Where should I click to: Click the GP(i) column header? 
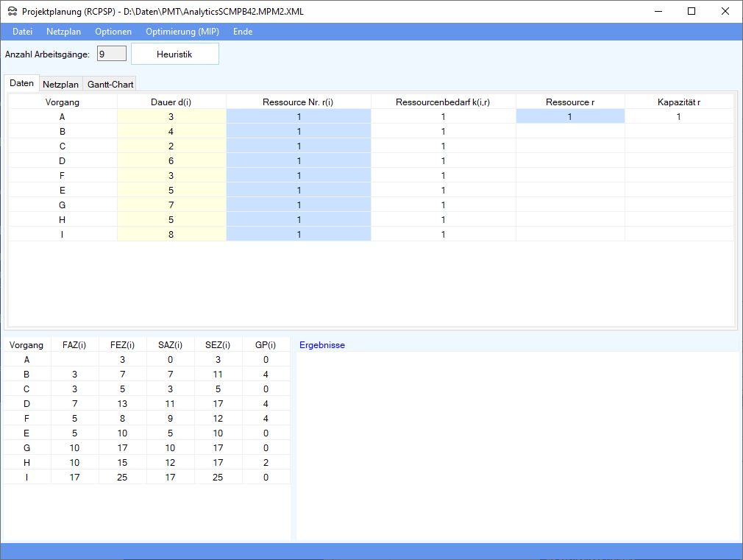(266, 344)
